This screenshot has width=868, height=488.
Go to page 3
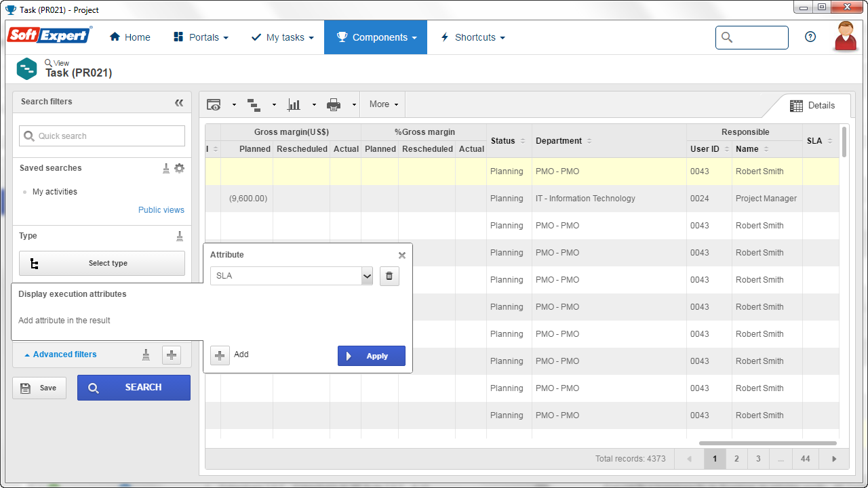(x=758, y=459)
